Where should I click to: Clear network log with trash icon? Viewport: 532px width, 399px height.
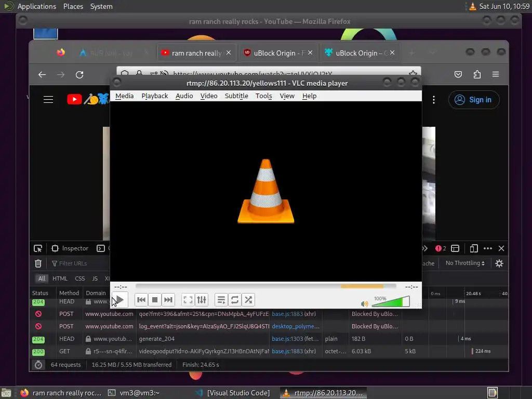pos(38,263)
